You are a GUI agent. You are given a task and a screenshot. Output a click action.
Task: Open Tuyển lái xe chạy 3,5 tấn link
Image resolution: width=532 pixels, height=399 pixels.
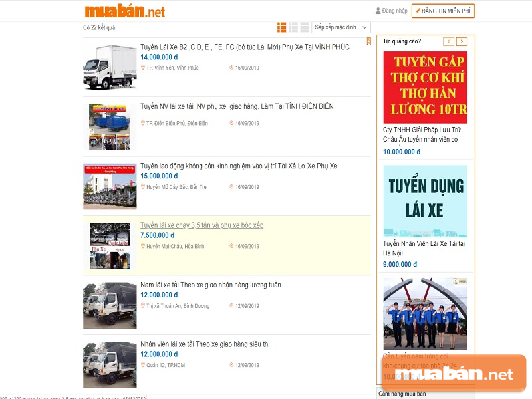(x=202, y=225)
